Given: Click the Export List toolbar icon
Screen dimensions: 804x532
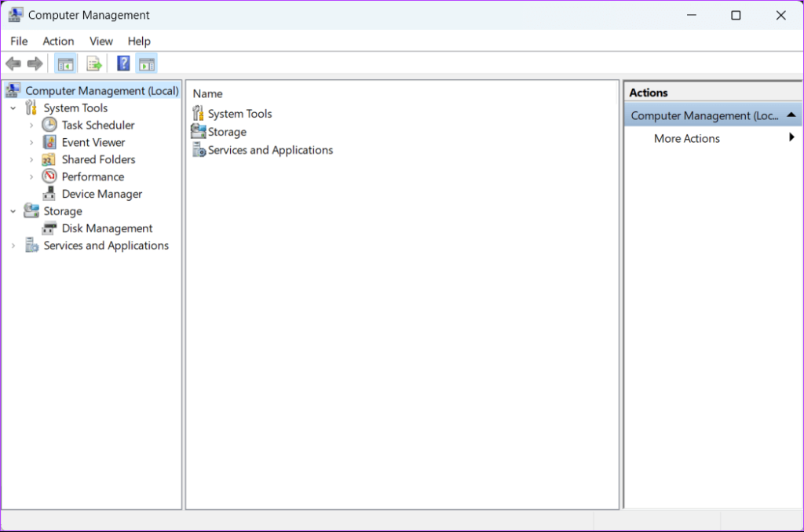Looking at the screenshot, I should pos(94,64).
